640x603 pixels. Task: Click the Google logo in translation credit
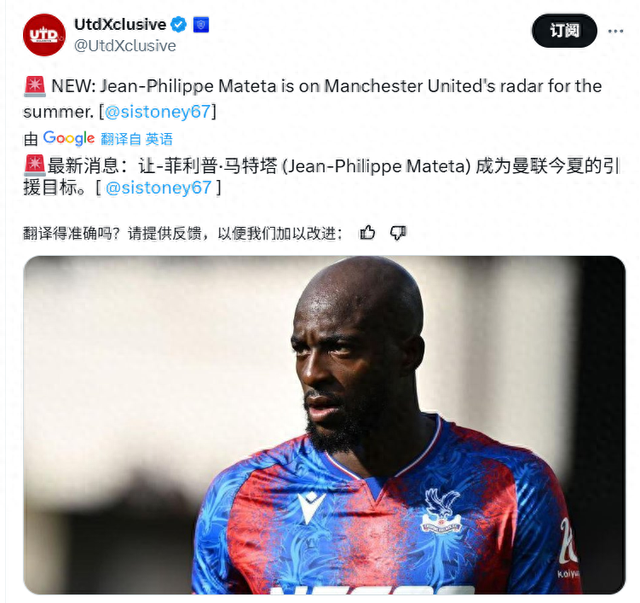pyautogui.click(x=69, y=139)
